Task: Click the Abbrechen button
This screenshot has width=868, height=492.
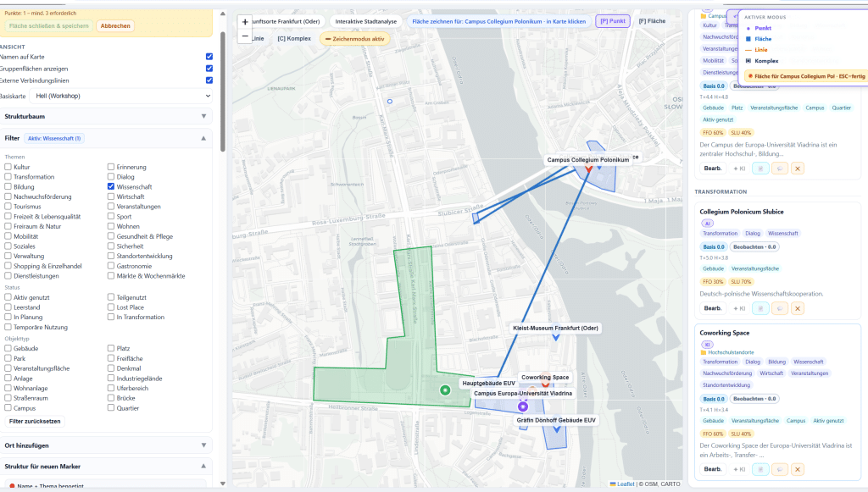Action: point(115,26)
